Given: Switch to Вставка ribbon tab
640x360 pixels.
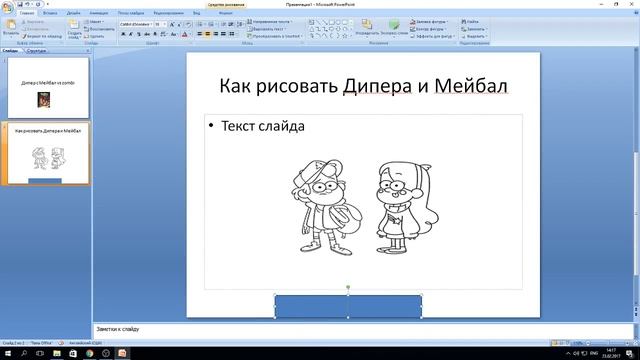Looking at the screenshot, I should 50,13.
